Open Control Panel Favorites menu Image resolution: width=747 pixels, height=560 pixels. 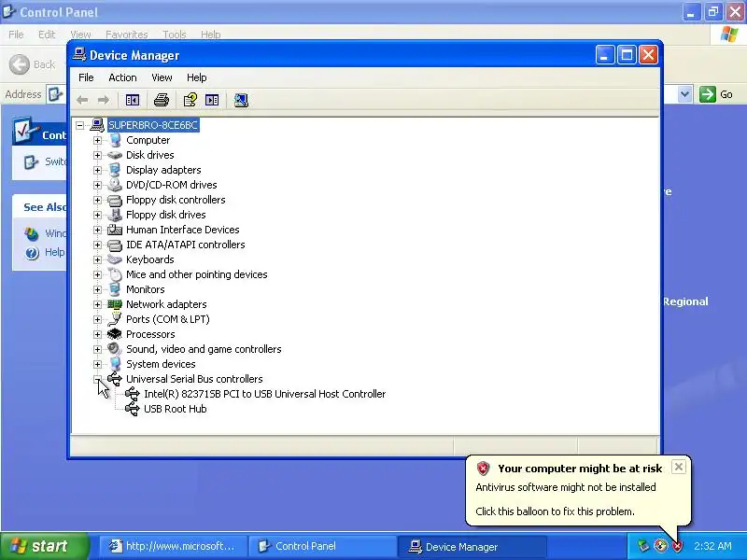pyautogui.click(x=127, y=35)
